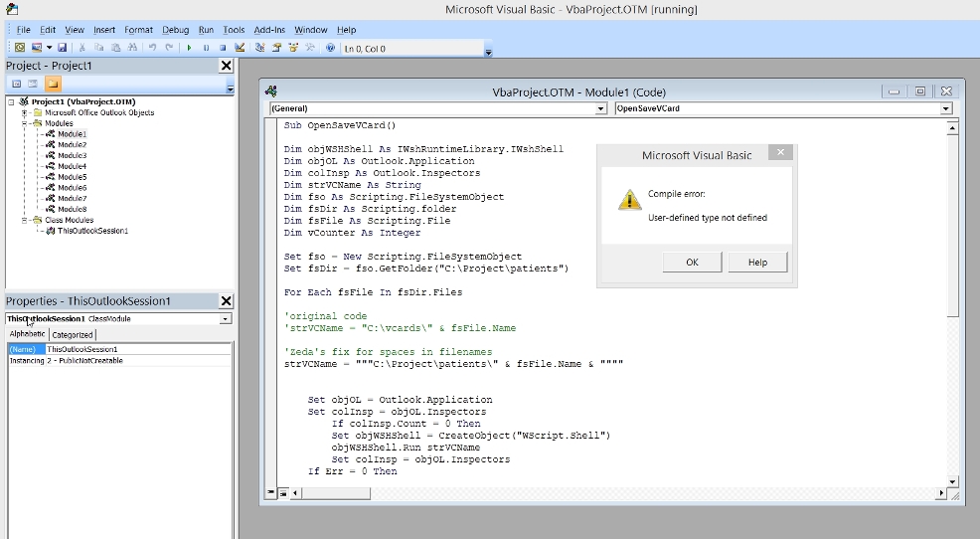Click the Visual Basic Help icon
Image resolution: width=980 pixels, height=539 pixels.
[330, 48]
